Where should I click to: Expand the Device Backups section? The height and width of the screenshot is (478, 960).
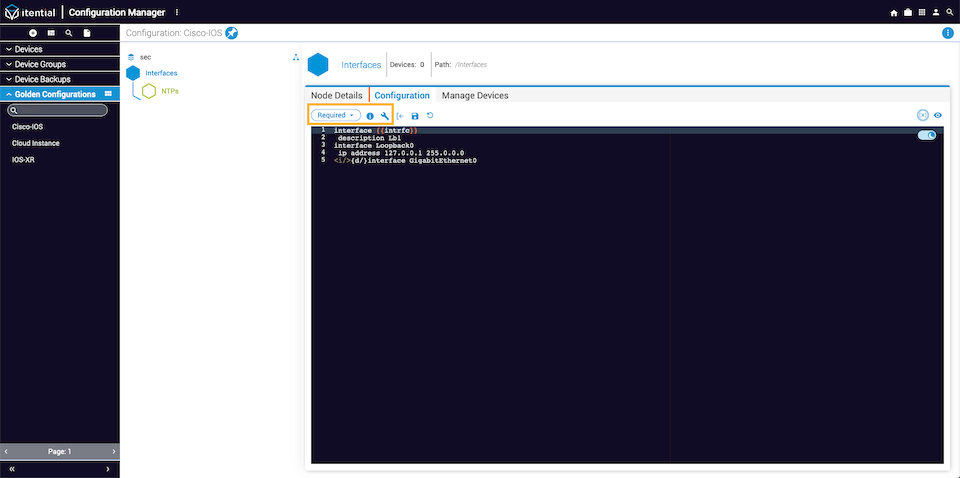tap(59, 80)
